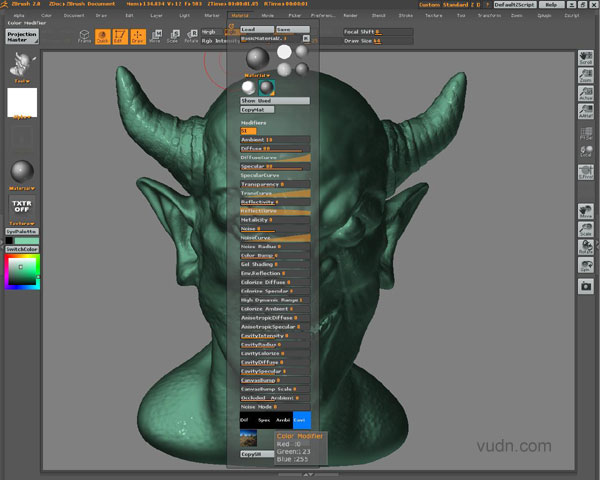Select the Move tool in top shelf

155,37
